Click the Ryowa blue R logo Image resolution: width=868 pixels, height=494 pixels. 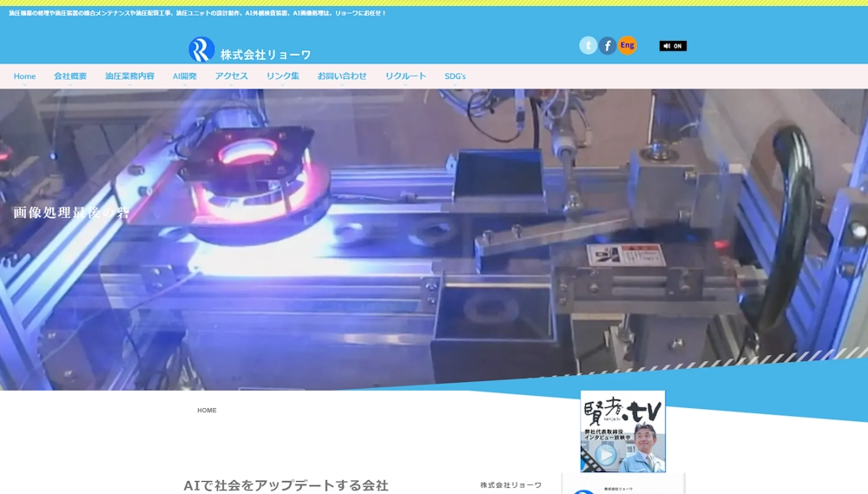(201, 49)
